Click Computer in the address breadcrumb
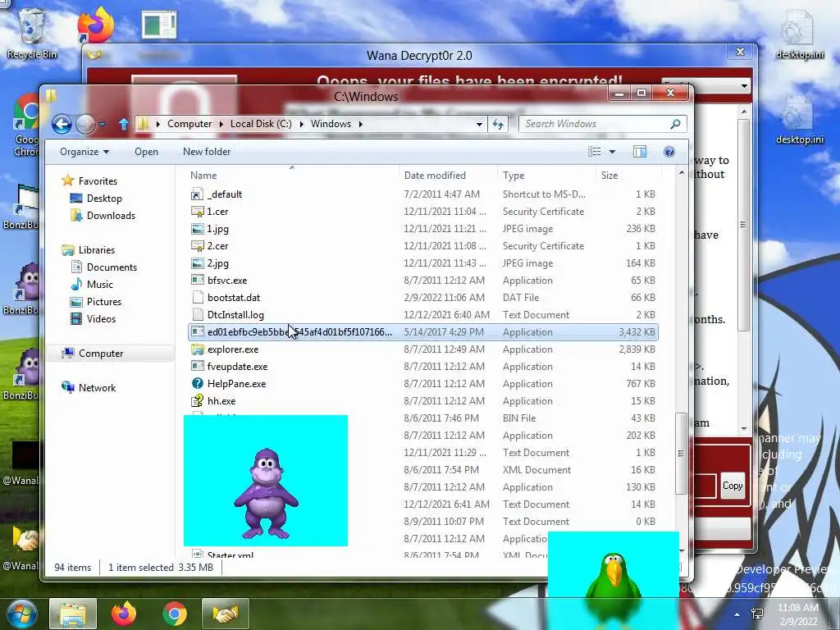840x630 pixels. pyautogui.click(x=189, y=125)
